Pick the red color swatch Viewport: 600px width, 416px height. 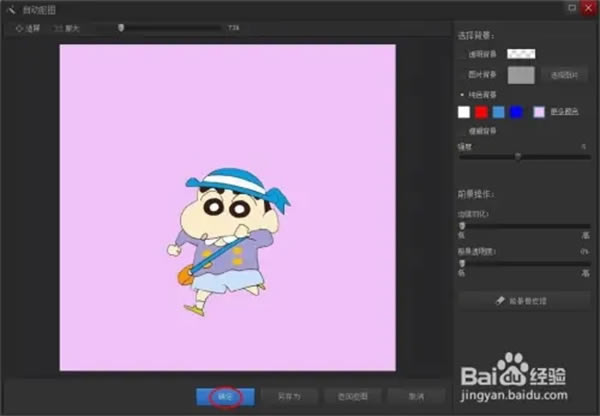tap(481, 112)
